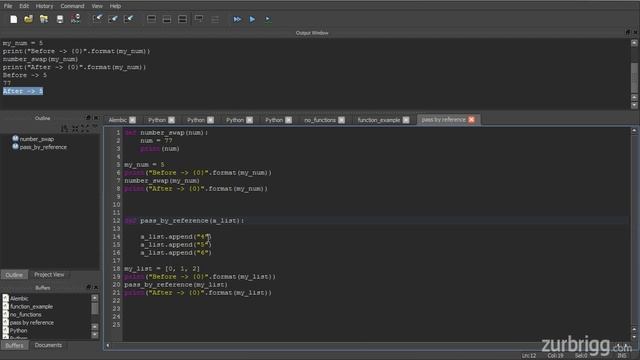640x360 pixels.
Task: Click the yellow open file icon
Action: coord(28,19)
